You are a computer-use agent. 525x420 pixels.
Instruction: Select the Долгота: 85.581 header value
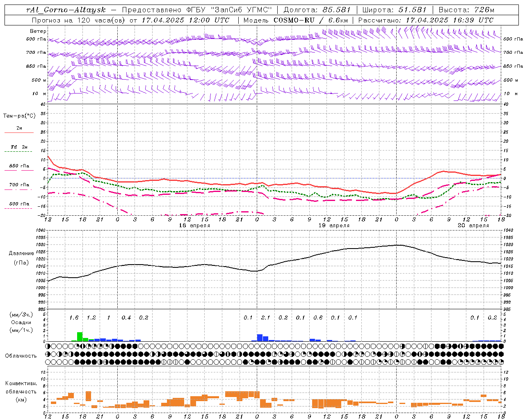pos(318,10)
